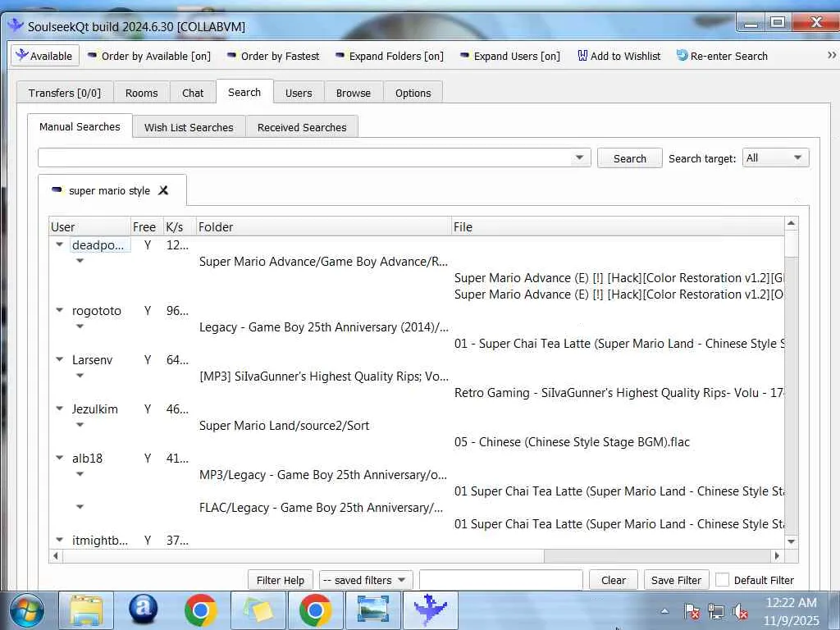Select SiIvaGunner's Highest Quality Rips folder
Image resolution: width=840 pixels, height=630 pixels.
point(323,376)
